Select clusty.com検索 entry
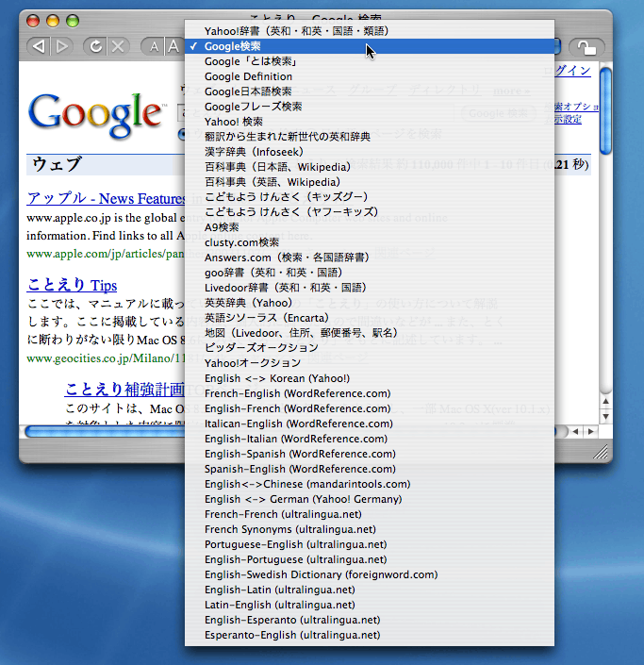Viewport: 644px width, 665px height. [x=370, y=242]
